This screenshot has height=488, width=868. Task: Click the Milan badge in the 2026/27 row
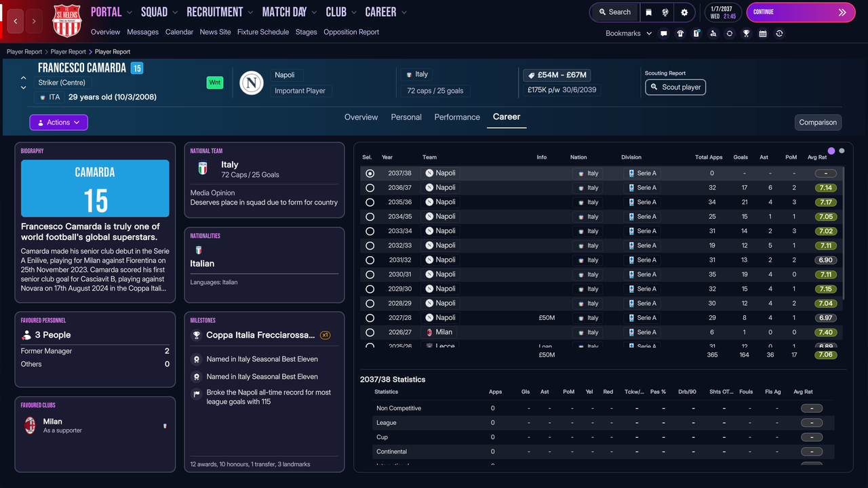coord(429,332)
